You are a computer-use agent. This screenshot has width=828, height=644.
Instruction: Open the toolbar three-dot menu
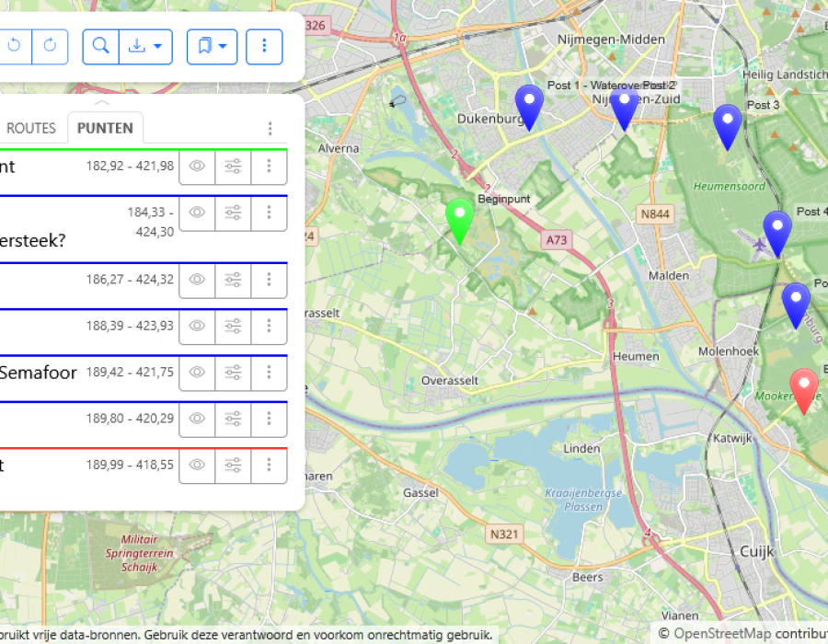265,46
